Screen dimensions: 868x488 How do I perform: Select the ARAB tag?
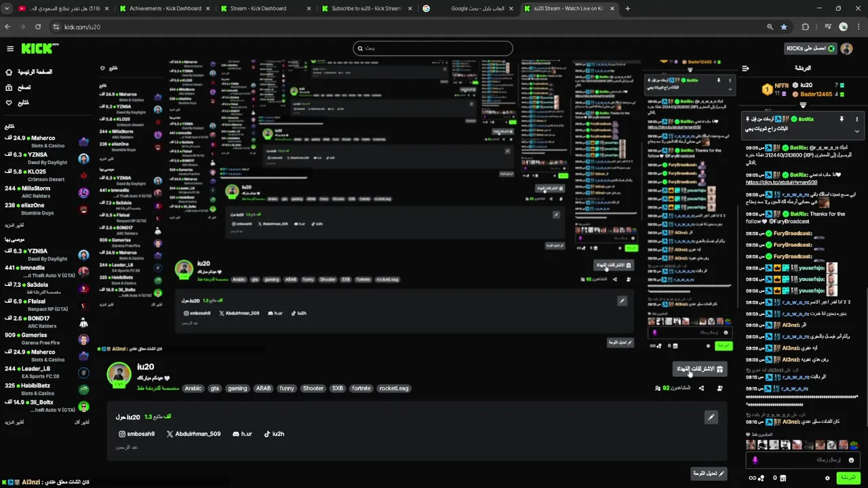[x=263, y=388]
